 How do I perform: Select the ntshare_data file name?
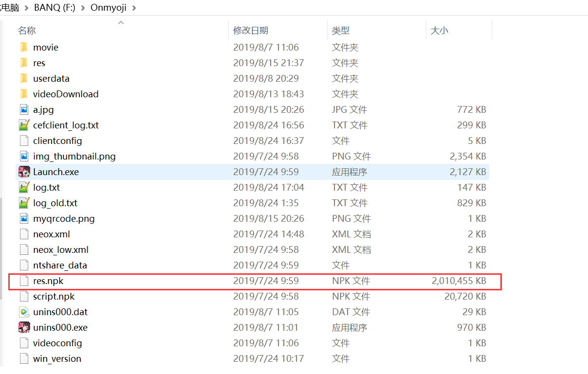pos(60,265)
